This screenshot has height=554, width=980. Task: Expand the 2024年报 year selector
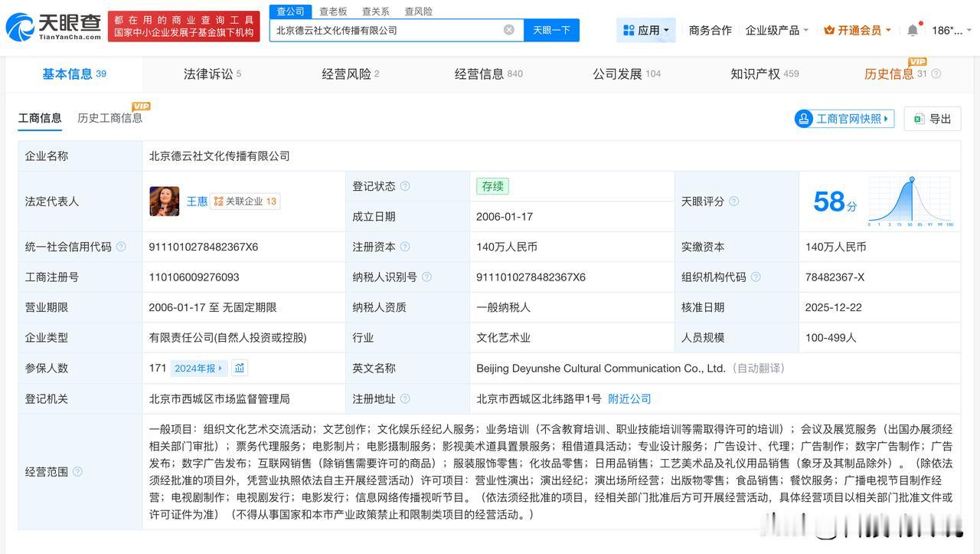(x=198, y=369)
